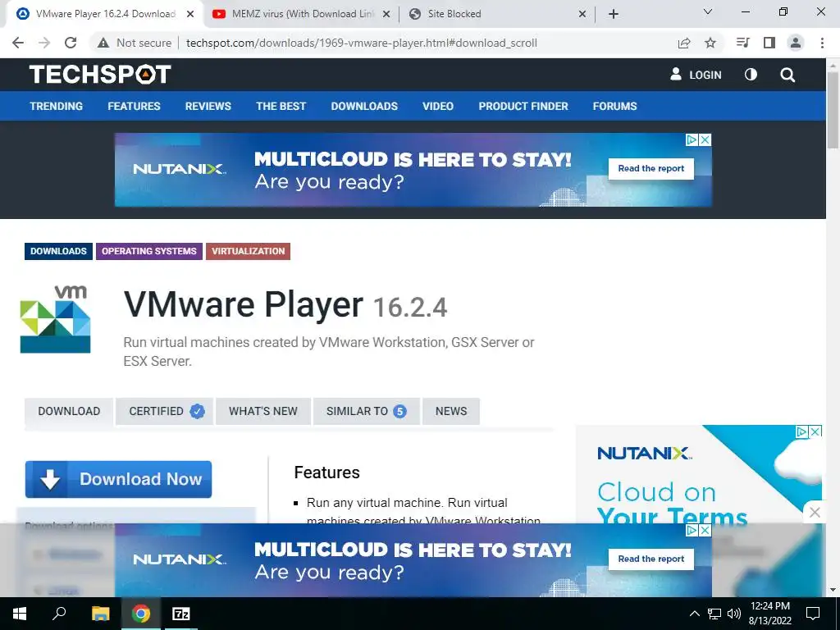
Task: Click Read the report in bottom ad
Action: (651, 559)
